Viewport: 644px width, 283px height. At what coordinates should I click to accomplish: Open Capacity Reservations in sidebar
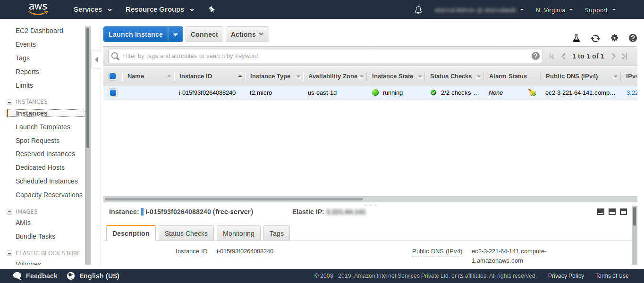pos(49,195)
